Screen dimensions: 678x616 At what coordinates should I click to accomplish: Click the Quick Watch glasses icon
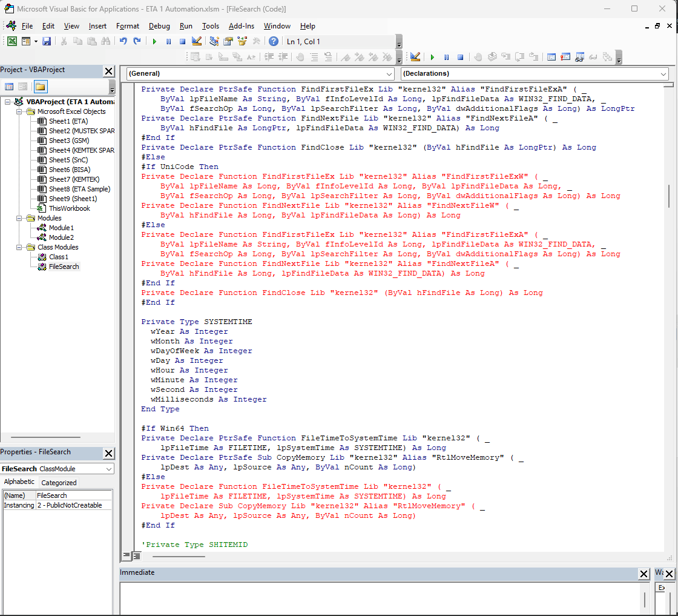593,57
